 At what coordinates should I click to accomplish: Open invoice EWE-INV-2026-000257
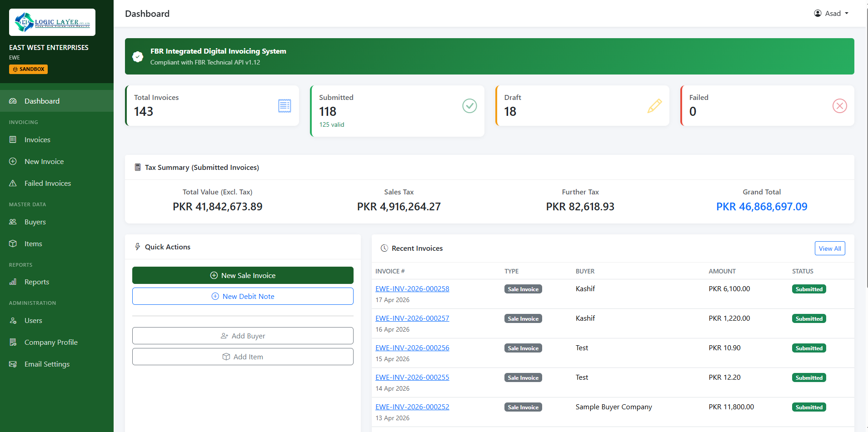[x=412, y=318]
